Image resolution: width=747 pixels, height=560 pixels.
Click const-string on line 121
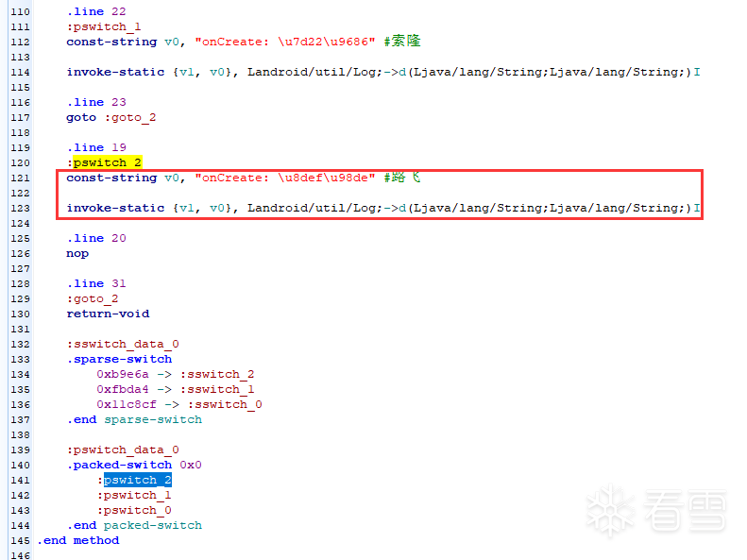[x=111, y=178]
